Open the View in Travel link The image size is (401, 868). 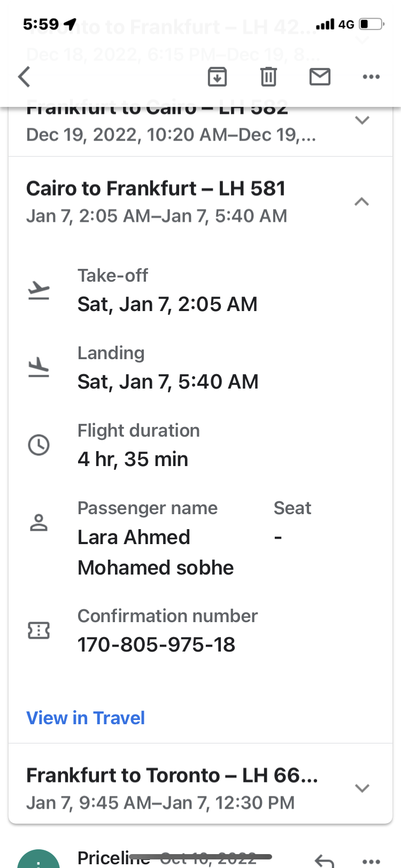coord(86,718)
